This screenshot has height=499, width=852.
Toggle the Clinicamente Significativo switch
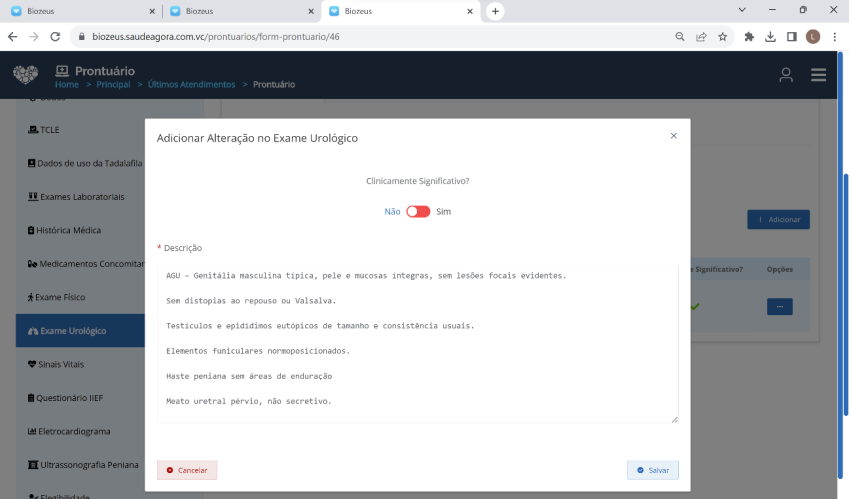(418, 212)
